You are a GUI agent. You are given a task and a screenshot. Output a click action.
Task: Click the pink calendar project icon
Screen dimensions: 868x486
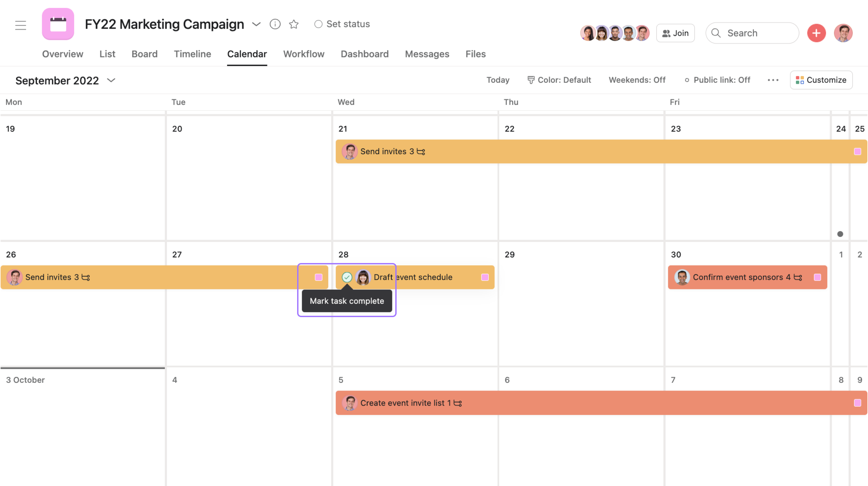click(58, 24)
